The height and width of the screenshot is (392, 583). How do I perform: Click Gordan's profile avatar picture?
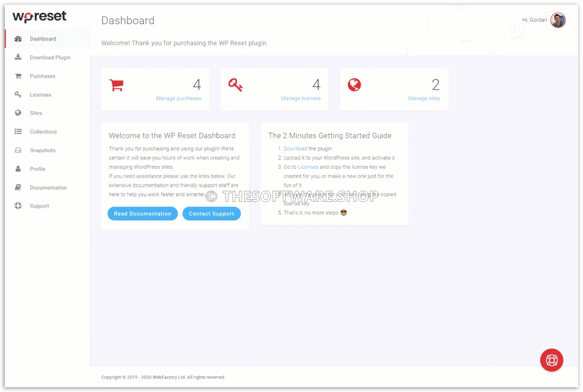pyautogui.click(x=558, y=20)
